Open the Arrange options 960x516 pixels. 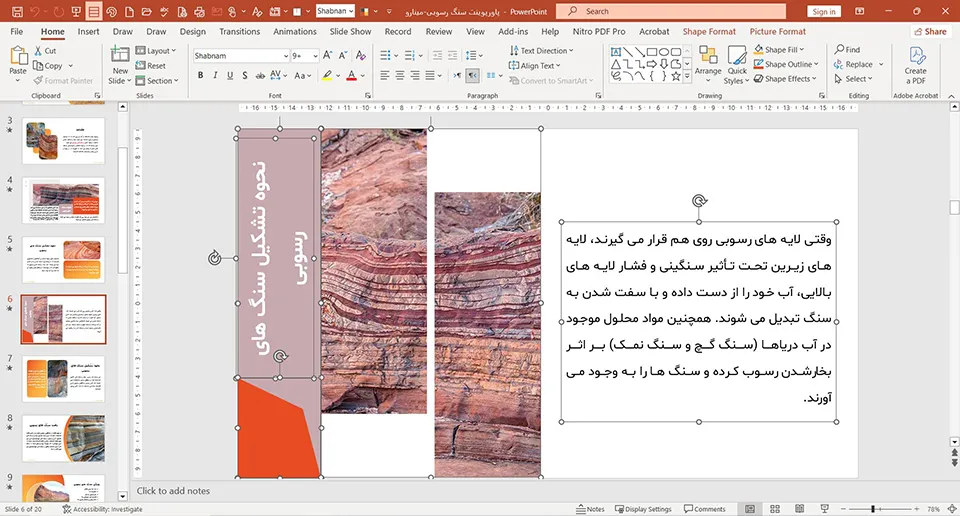(x=708, y=64)
